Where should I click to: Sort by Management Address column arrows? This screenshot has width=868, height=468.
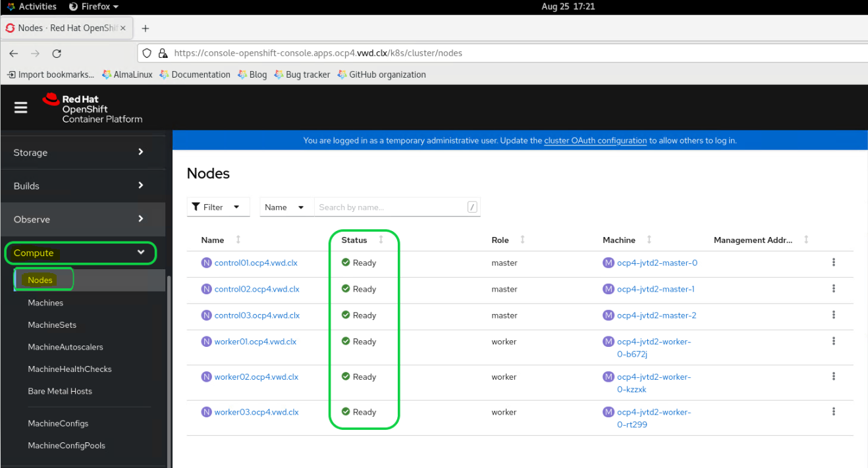[x=806, y=240]
